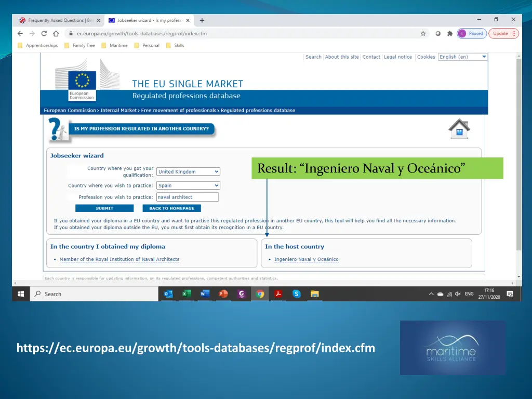Expand the Spain practice country dropdown
Viewport: 532px width, 399px height.
(188, 185)
